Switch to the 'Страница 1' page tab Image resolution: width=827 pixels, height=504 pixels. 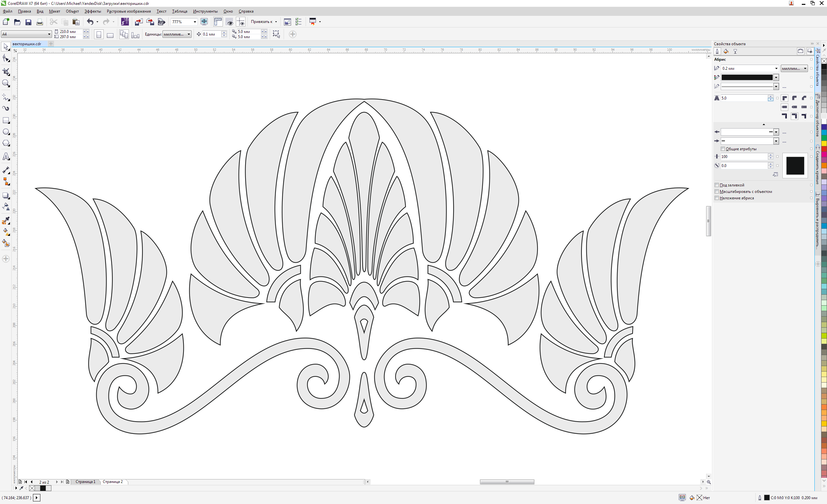[85, 481]
